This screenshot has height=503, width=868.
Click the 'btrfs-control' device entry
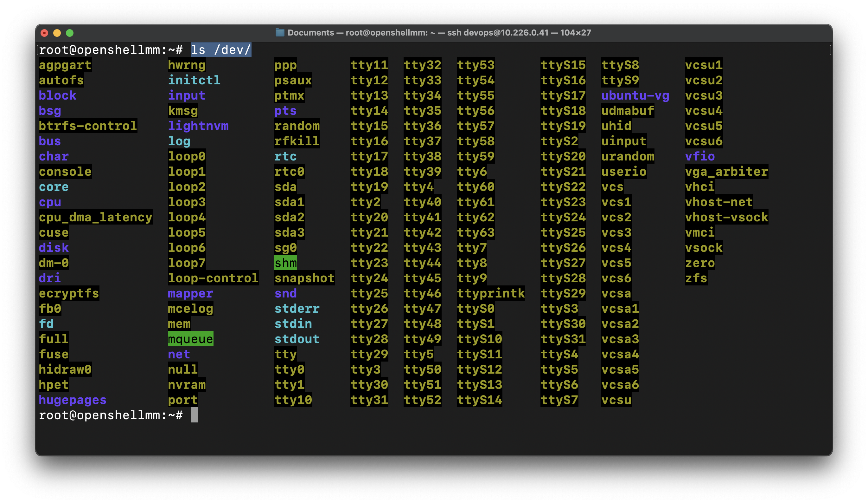88,126
